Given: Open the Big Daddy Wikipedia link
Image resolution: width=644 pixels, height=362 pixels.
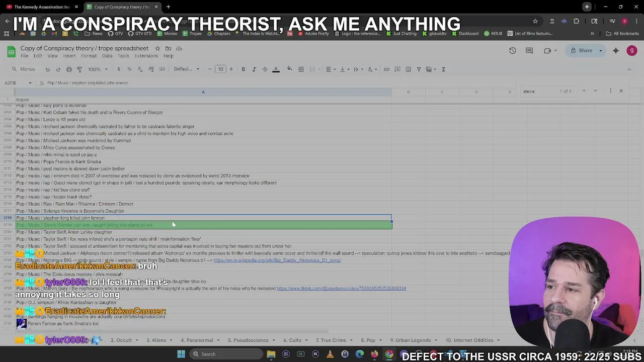Looking at the screenshot, I should pos(277,260).
